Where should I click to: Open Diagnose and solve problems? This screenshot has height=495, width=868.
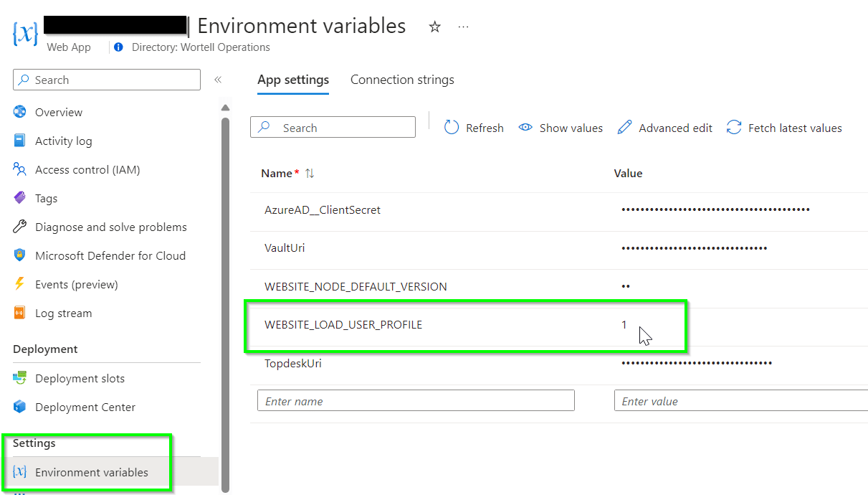[110, 227]
